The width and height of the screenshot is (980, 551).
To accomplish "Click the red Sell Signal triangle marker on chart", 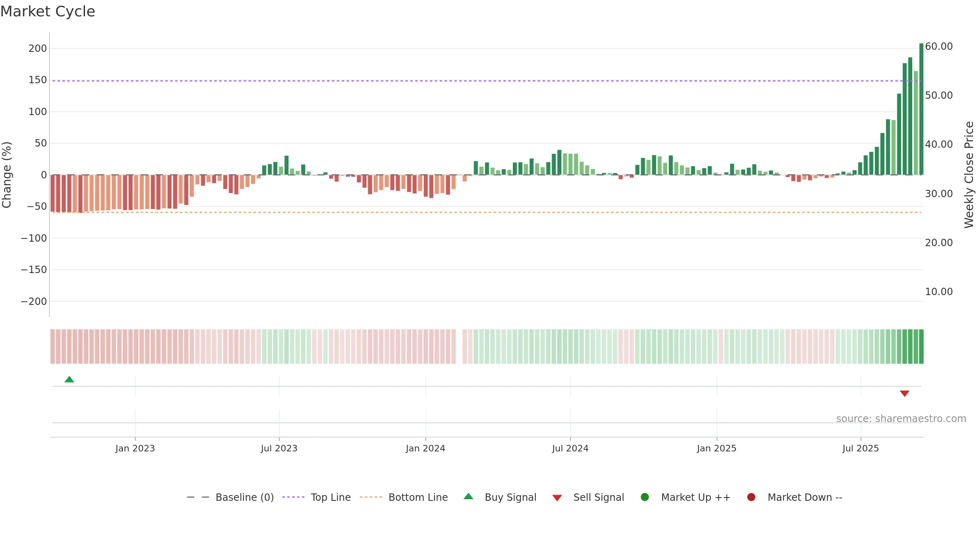I will 904,393.
